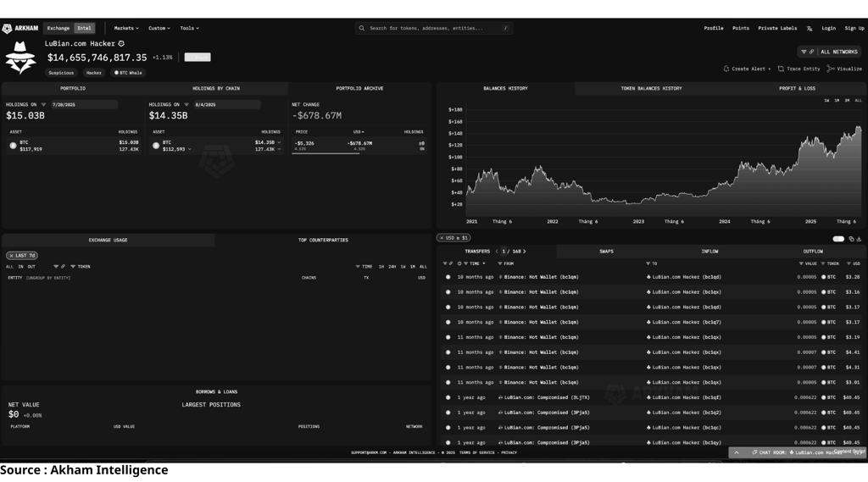Toggle the switch above the transfers table
Viewport: 868px width, 482px height.
pos(838,239)
